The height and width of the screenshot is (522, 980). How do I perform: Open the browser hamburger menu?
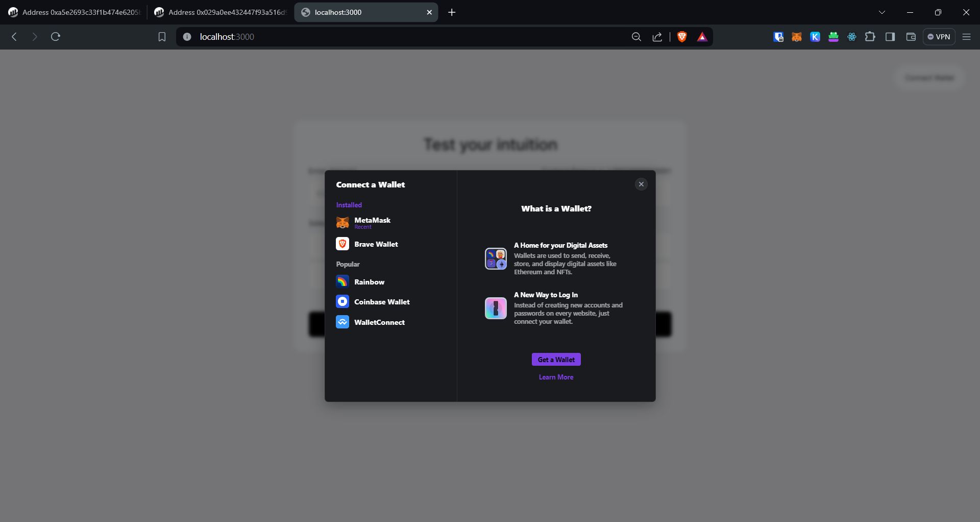coord(966,37)
